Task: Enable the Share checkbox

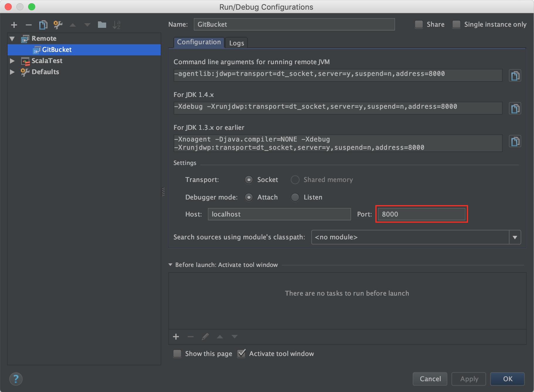Action: pyautogui.click(x=419, y=24)
